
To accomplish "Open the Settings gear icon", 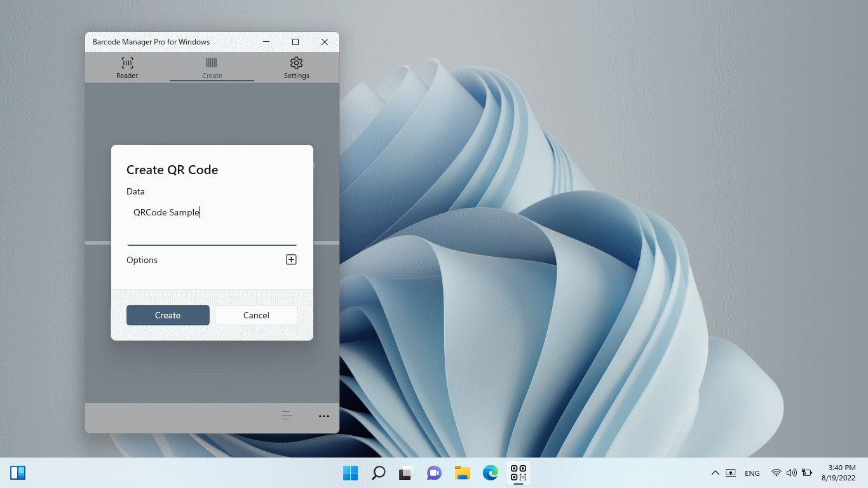I will [x=296, y=63].
